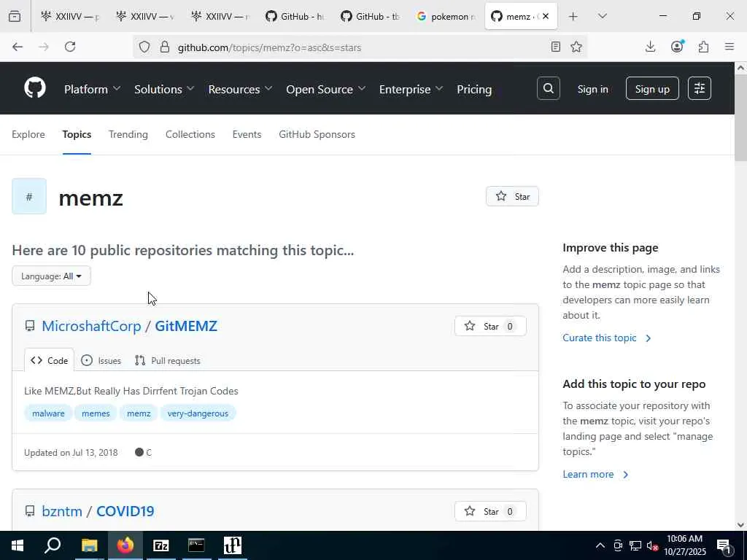Viewport: 747px width, 560px height.
Task: Open the Pricing page
Action: [474, 89]
